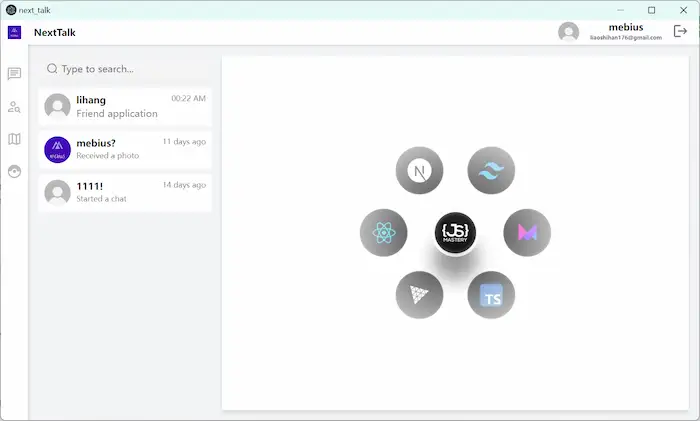Click the 11 days ago timestamp
This screenshot has height=421, width=700.
tap(184, 142)
